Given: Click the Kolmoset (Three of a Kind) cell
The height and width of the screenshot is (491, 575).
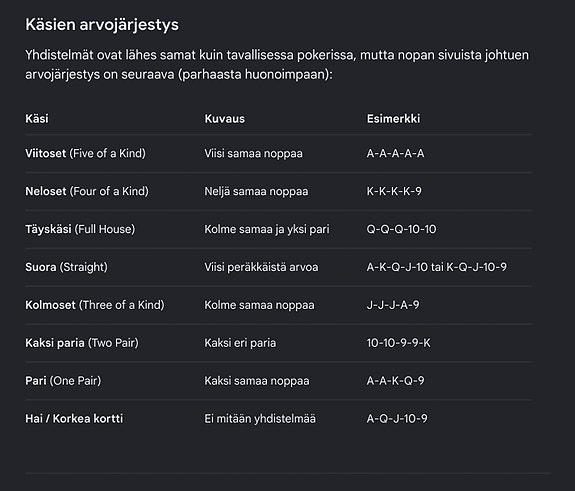Looking at the screenshot, I should (x=95, y=305).
